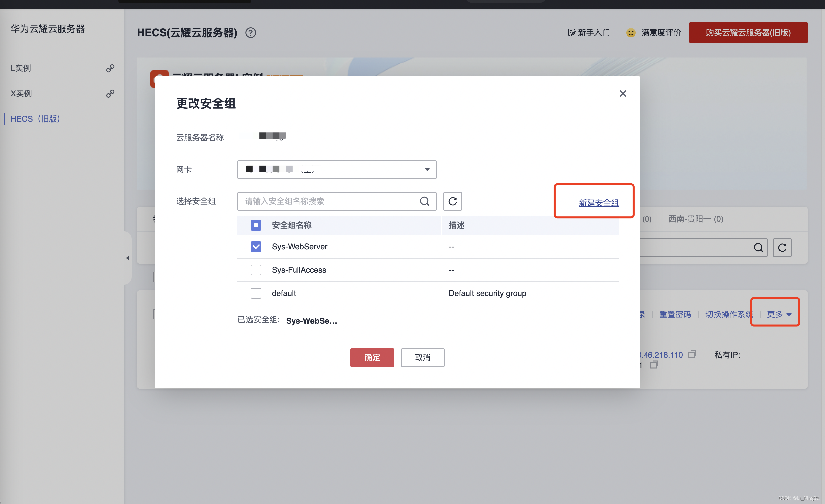Refresh the security group list in dialog
Screen dimensions: 825x504
tap(452, 201)
